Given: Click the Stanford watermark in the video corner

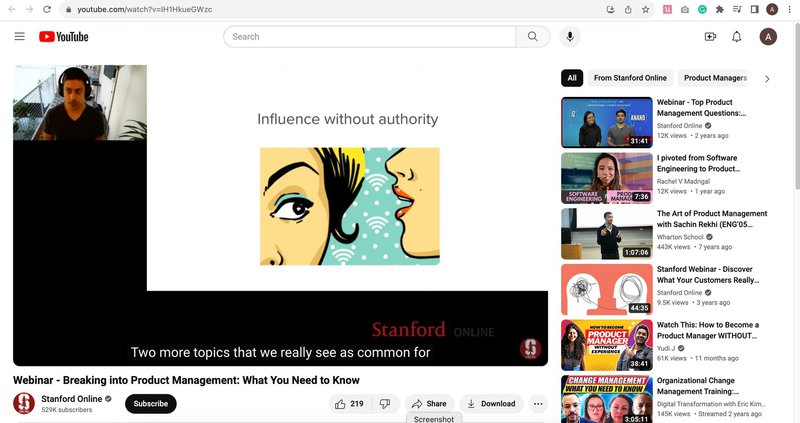Looking at the screenshot, I should click(530, 349).
